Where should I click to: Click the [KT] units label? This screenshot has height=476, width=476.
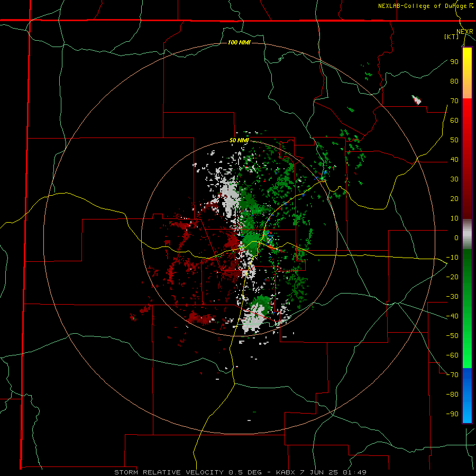click(x=452, y=36)
